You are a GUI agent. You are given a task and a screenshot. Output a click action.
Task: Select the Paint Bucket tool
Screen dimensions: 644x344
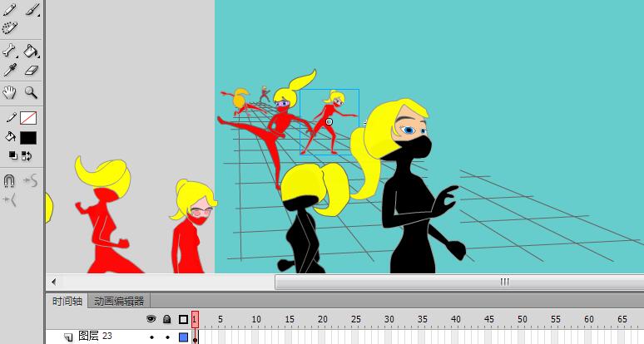[32, 51]
